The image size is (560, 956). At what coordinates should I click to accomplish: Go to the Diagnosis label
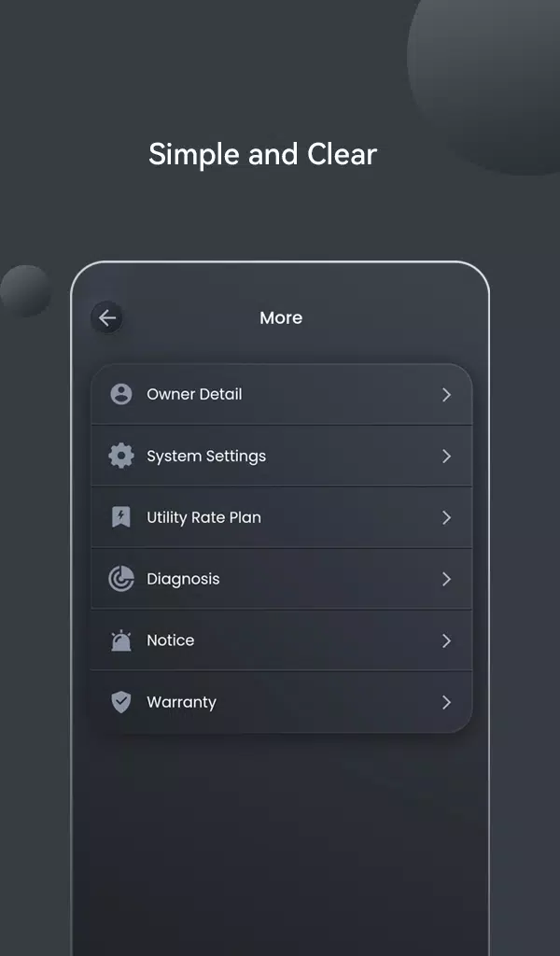click(183, 579)
